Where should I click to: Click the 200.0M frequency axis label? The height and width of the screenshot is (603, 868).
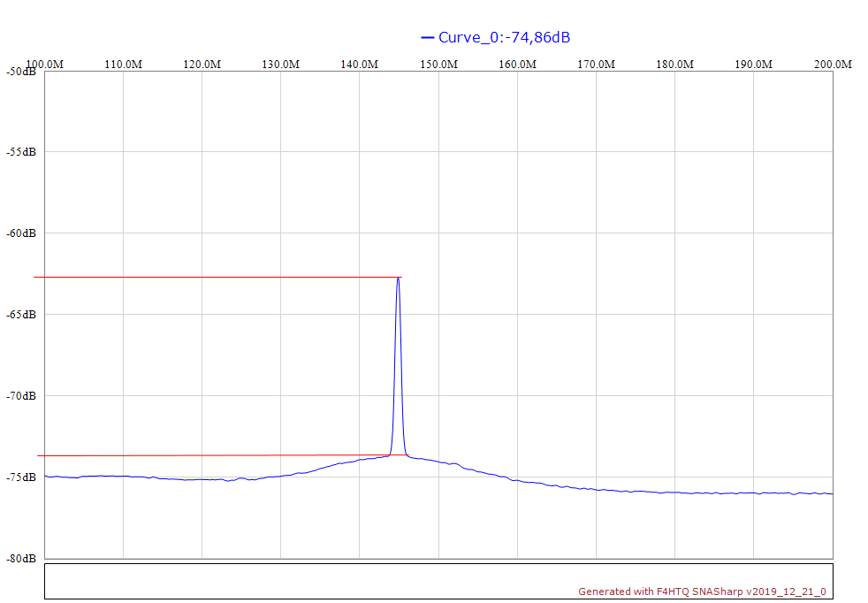click(x=833, y=65)
